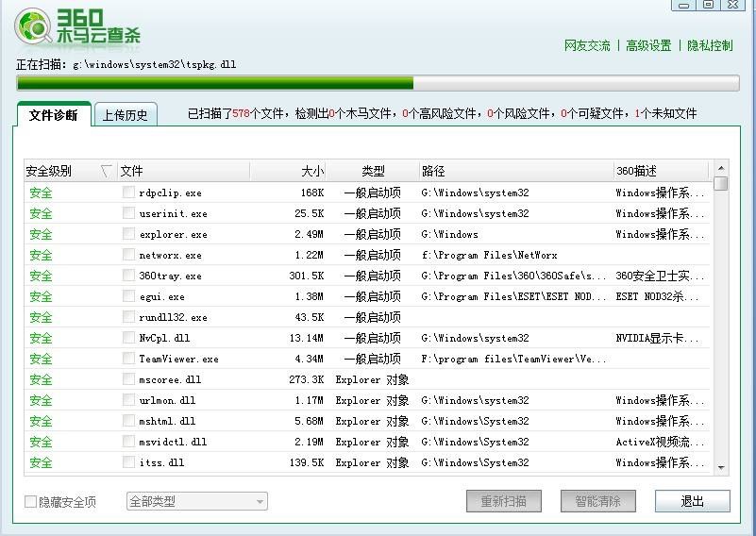
Task: Enable the 隐藏安全项 checkbox
Action: (30, 502)
